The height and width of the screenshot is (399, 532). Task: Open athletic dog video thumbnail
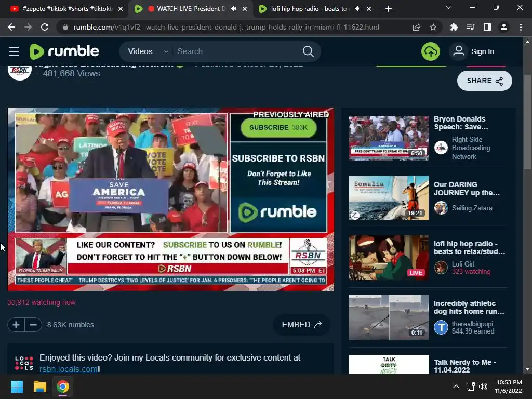click(x=389, y=317)
